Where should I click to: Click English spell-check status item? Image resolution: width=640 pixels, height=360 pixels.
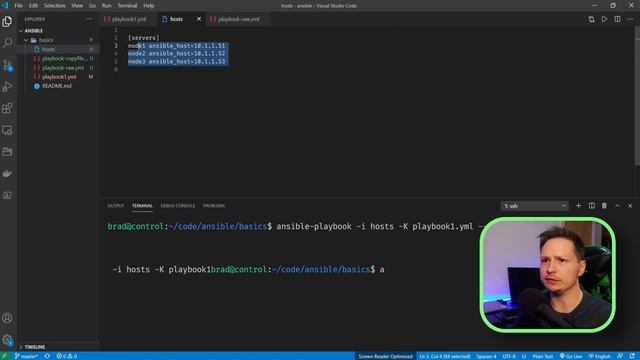point(599,356)
